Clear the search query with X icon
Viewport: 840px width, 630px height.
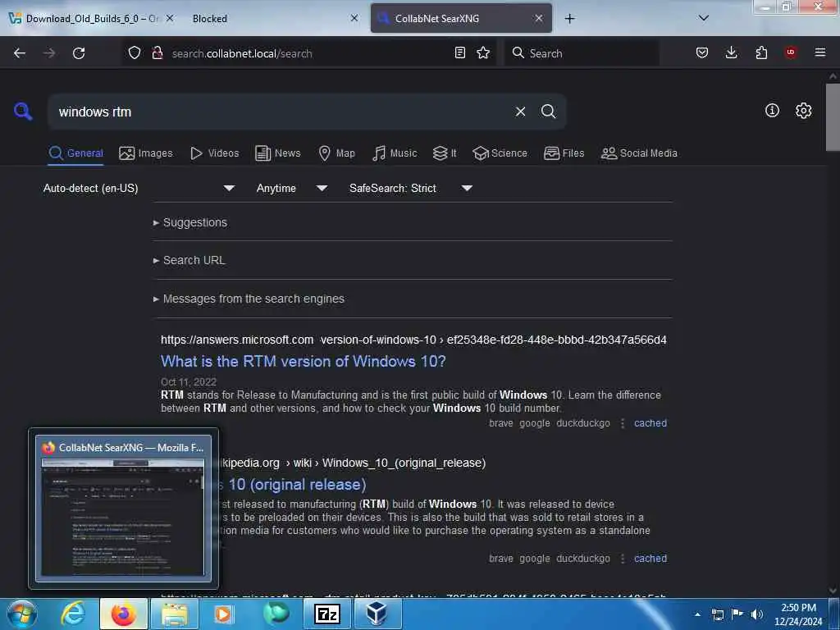[x=520, y=112]
